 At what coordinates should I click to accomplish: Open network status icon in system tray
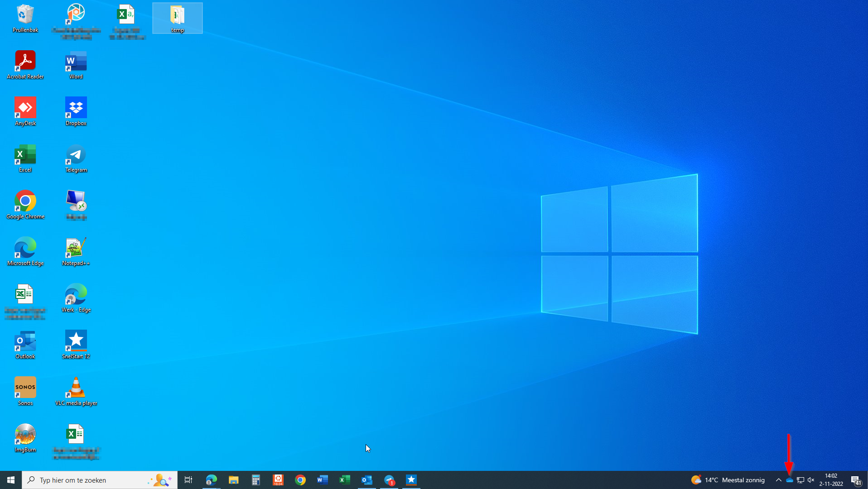point(800,480)
